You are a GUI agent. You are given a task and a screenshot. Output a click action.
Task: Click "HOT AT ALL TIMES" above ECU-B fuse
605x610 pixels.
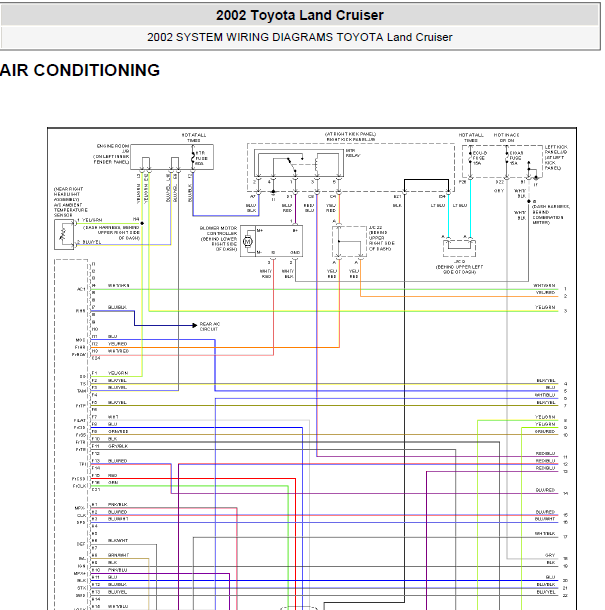pos(471,137)
